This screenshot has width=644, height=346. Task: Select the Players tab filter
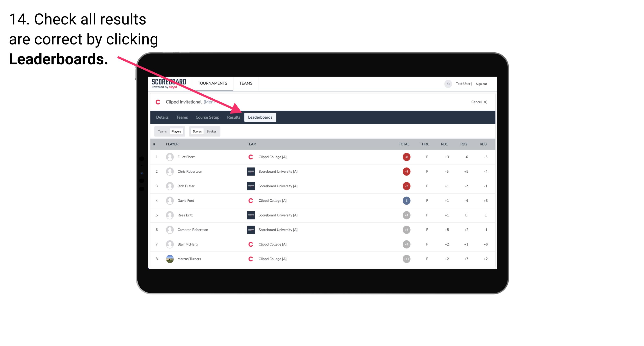point(176,131)
